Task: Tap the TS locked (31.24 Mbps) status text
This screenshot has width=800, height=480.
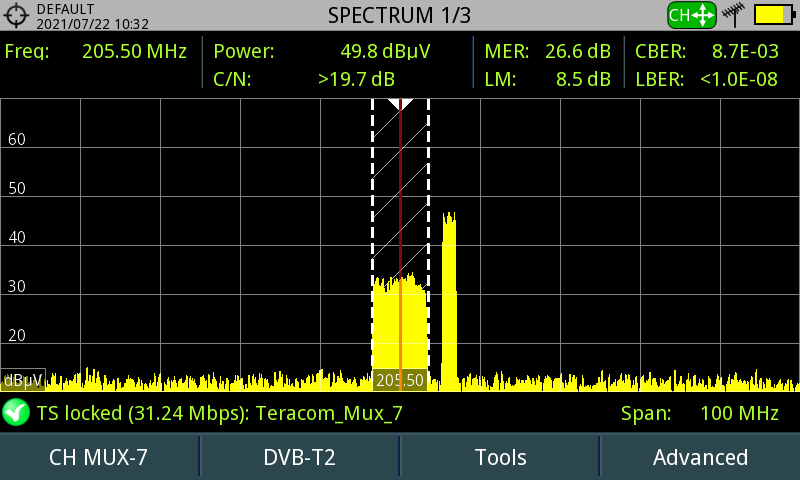Action: coord(219,413)
